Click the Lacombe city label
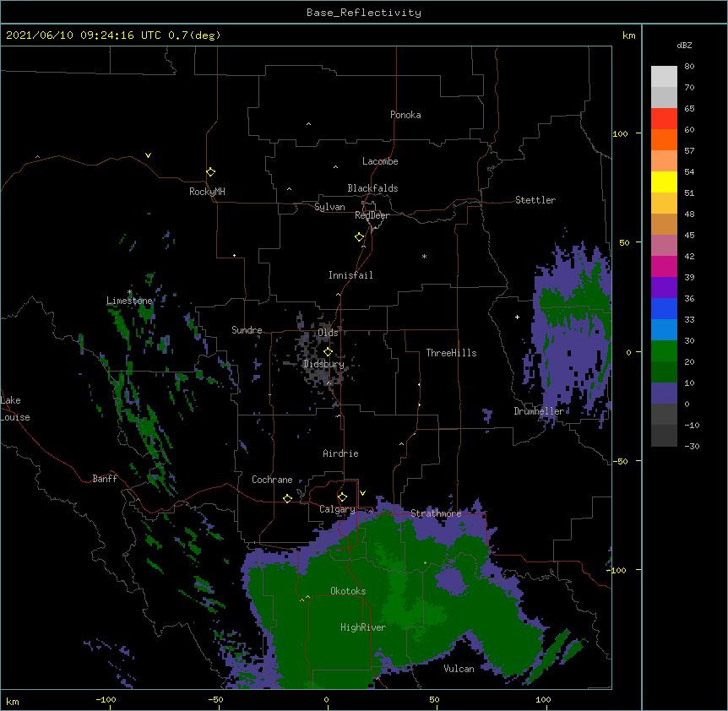This screenshot has height=711, width=728. pos(380,161)
